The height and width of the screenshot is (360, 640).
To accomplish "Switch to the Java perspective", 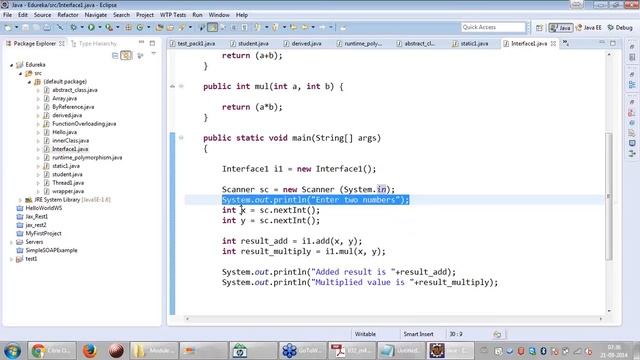I will 560,28.
